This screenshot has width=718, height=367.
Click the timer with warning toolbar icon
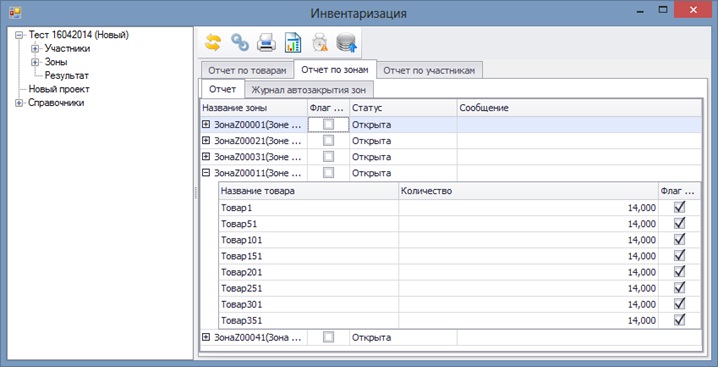click(320, 43)
